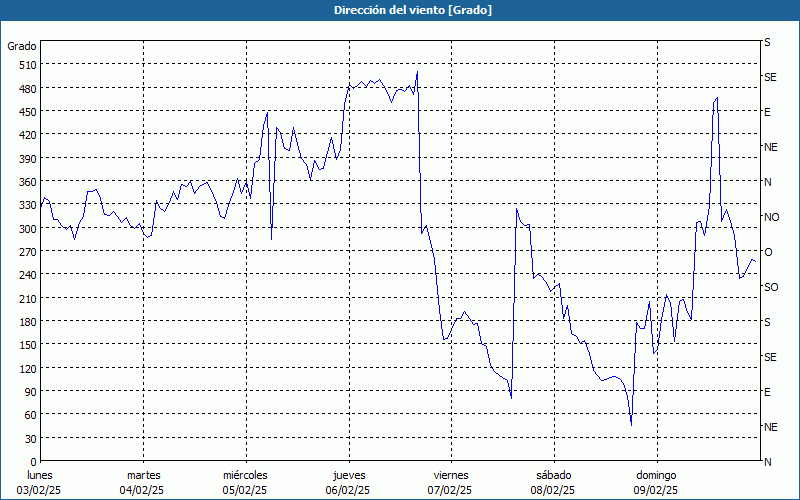Click the 'NO' compass label on right axis
The image size is (800, 500).
771,217
